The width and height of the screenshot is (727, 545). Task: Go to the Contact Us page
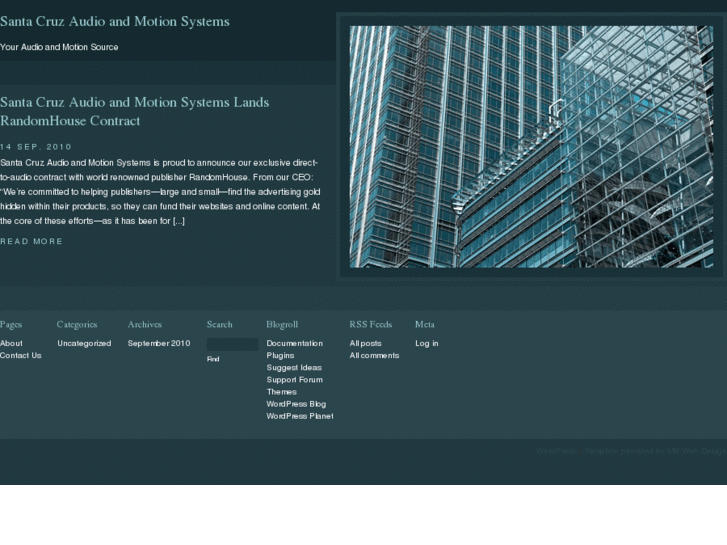(x=21, y=355)
